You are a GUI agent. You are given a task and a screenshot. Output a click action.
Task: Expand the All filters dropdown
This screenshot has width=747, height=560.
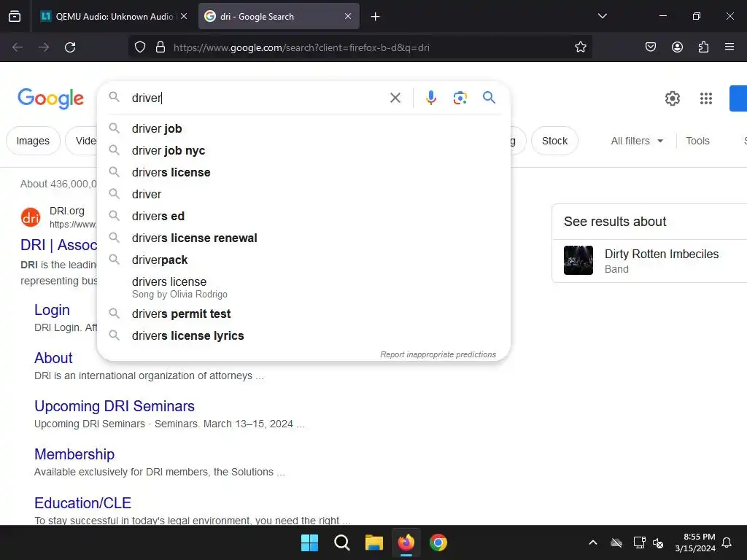pyautogui.click(x=637, y=141)
